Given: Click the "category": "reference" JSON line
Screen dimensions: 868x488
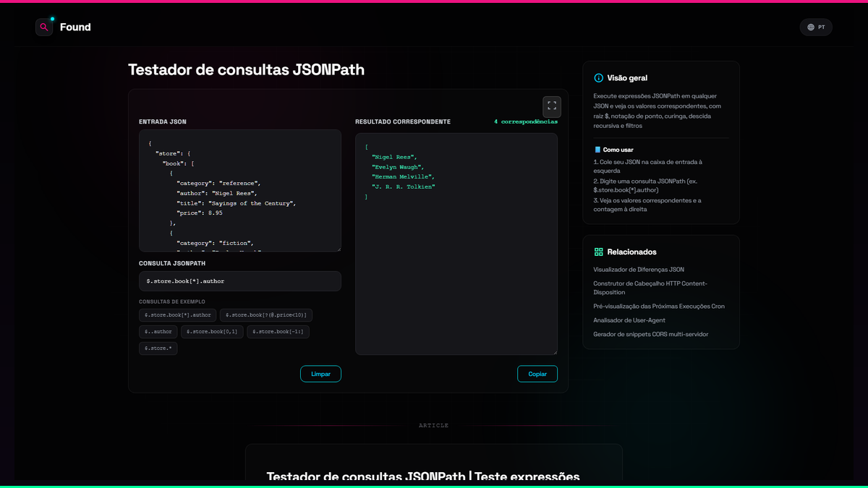Looking at the screenshot, I should [218, 184].
